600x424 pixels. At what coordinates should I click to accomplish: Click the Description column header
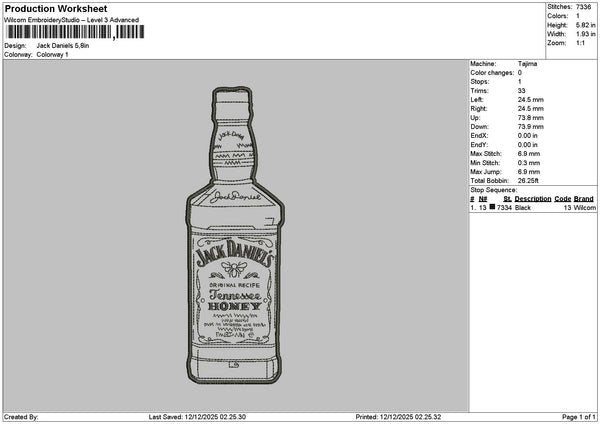click(x=533, y=199)
